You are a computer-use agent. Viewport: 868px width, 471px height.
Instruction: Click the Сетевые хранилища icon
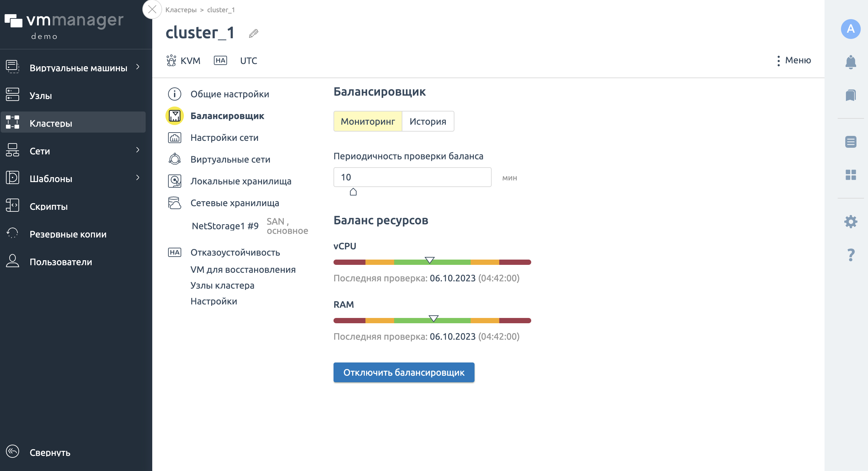(x=175, y=203)
